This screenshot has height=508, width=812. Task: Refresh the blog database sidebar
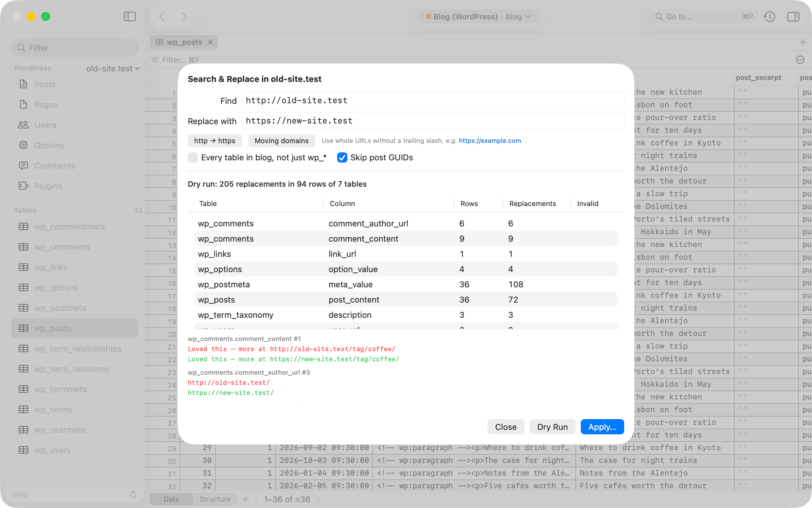pyautogui.click(x=133, y=494)
